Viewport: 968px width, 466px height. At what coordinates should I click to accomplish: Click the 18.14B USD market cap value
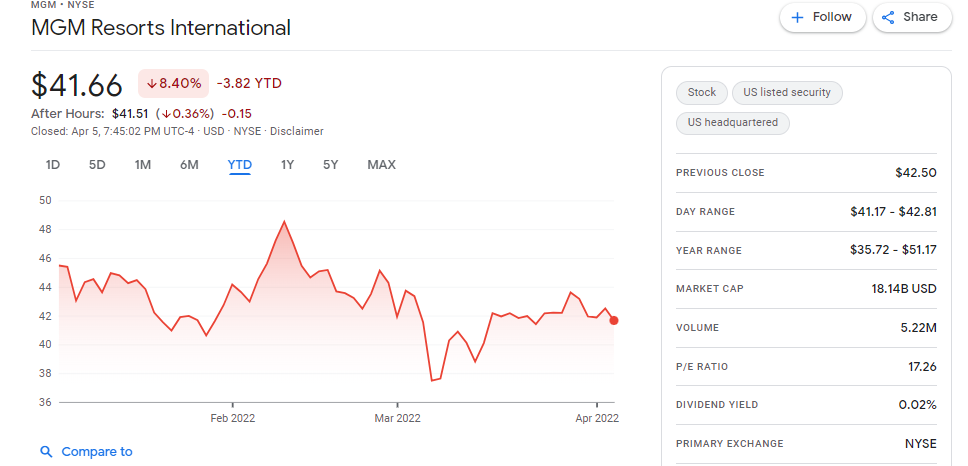pos(902,289)
